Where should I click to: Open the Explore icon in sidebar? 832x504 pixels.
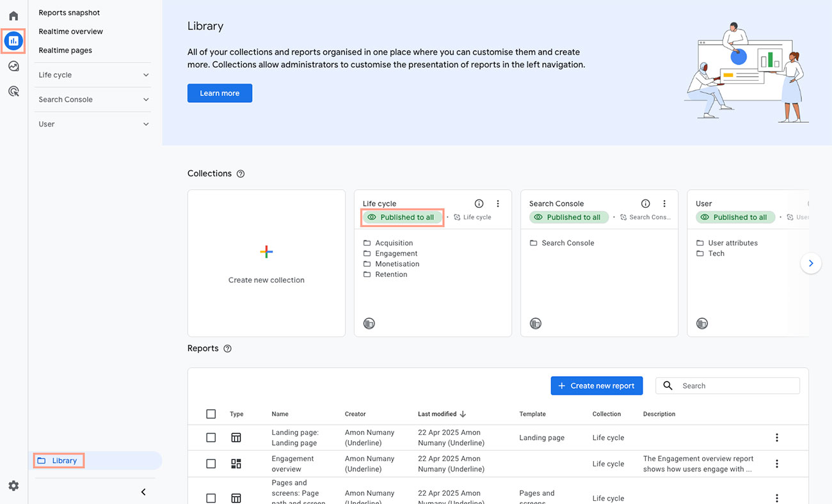coord(13,66)
